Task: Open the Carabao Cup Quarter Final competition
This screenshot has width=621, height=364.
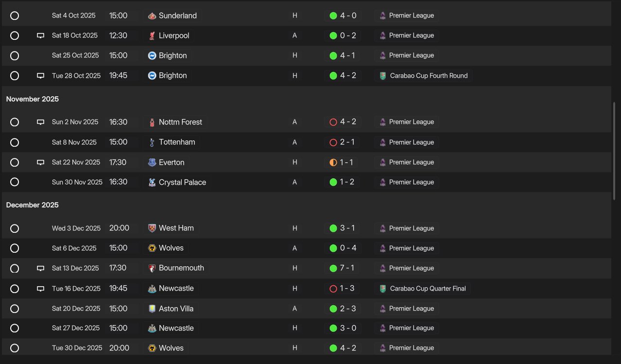Action: point(428,289)
